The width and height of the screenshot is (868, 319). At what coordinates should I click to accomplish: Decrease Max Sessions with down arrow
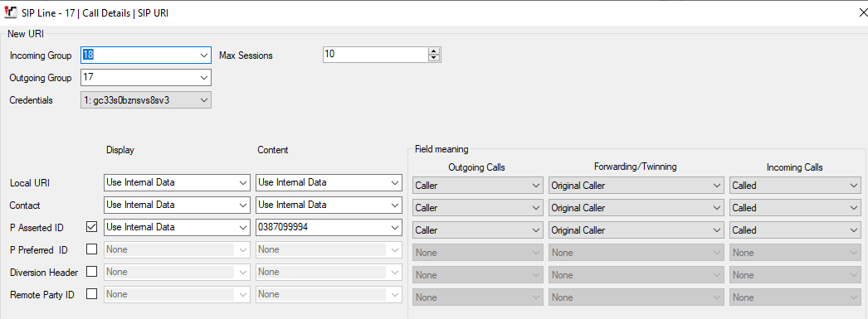coord(435,58)
